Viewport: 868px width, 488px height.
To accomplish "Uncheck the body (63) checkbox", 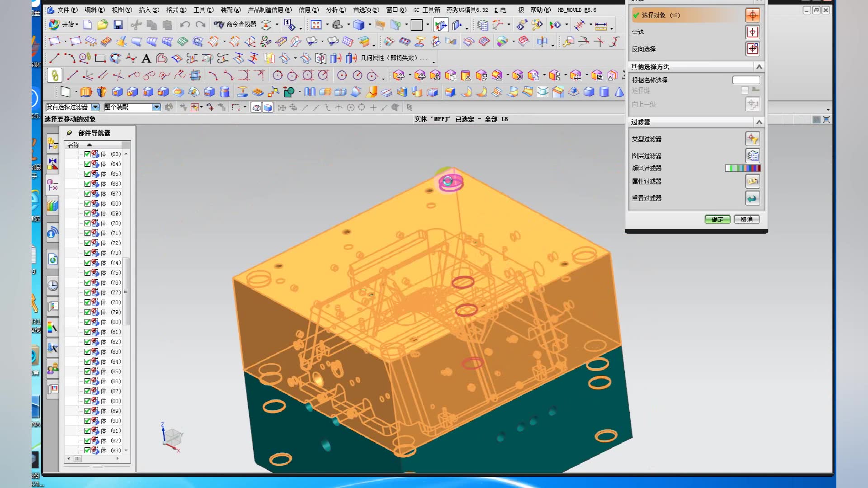I will (x=87, y=154).
